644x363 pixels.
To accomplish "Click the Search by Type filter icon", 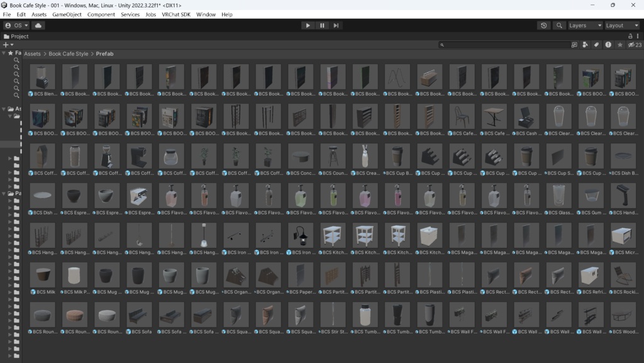I will pyautogui.click(x=586, y=45).
